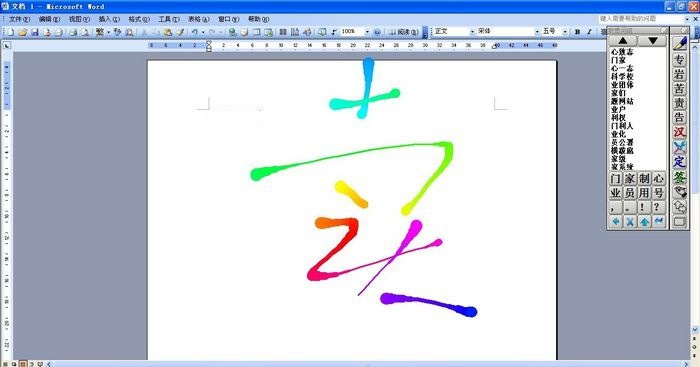Toggle the 阅读 reading layout button

click(x=404, y=32)
